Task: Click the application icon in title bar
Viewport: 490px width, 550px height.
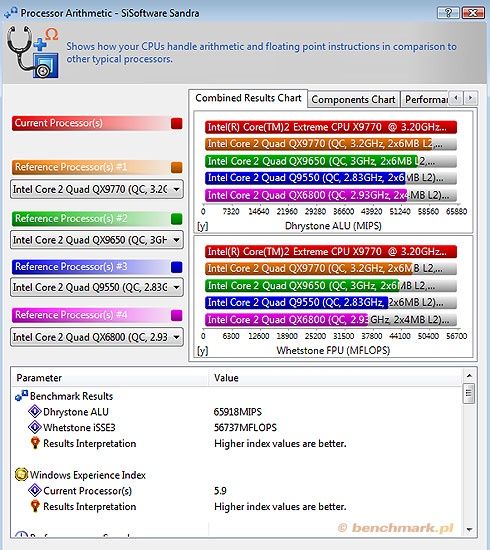Action: point(11,13)
